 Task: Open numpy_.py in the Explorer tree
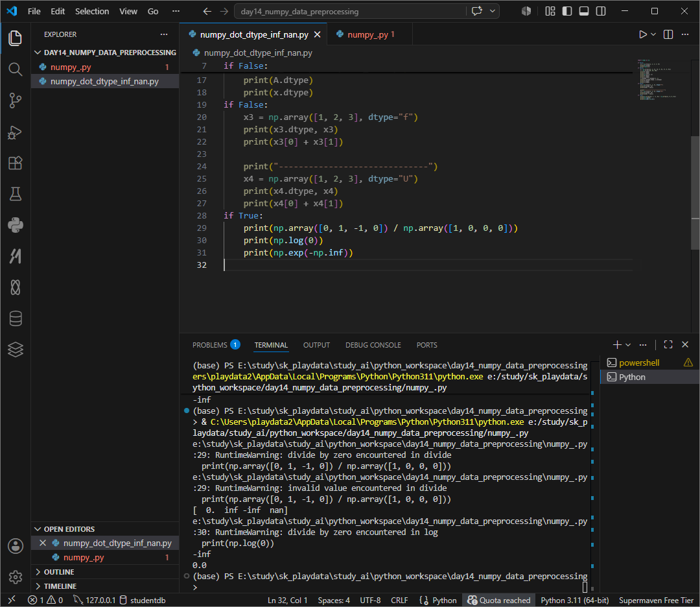tap(106, 67)
